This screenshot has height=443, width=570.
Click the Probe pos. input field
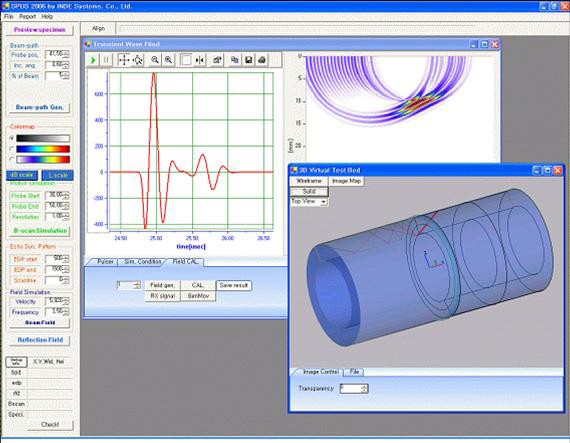57,54
